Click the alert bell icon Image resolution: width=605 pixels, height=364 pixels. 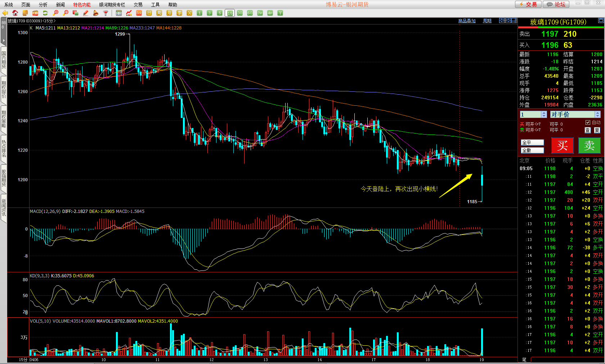pos(95,13)
